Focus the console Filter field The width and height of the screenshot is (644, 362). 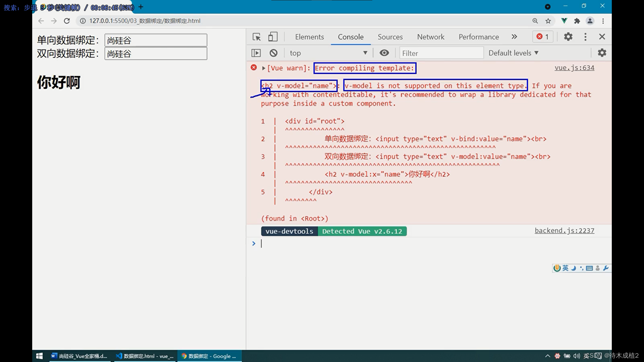441,53
